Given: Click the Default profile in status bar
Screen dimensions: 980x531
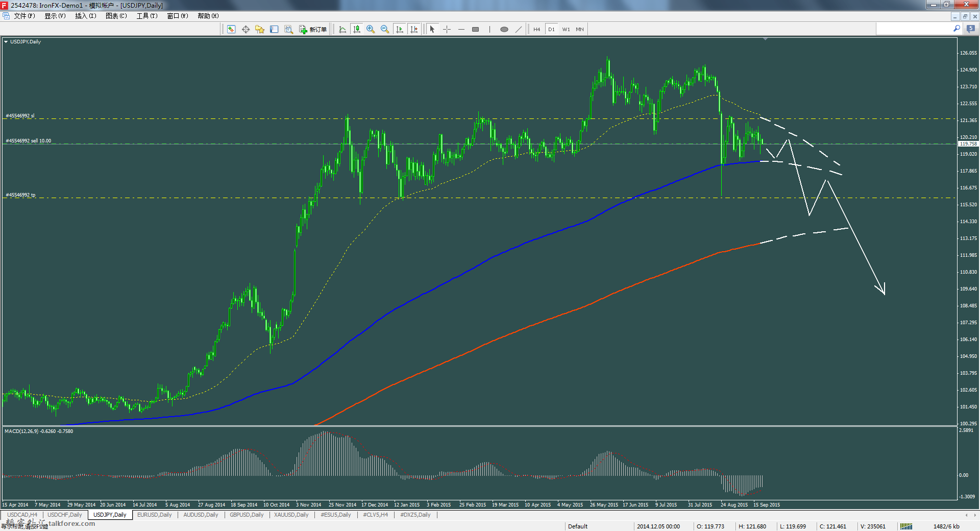Looking at the screenshot, I should point(578,526).
